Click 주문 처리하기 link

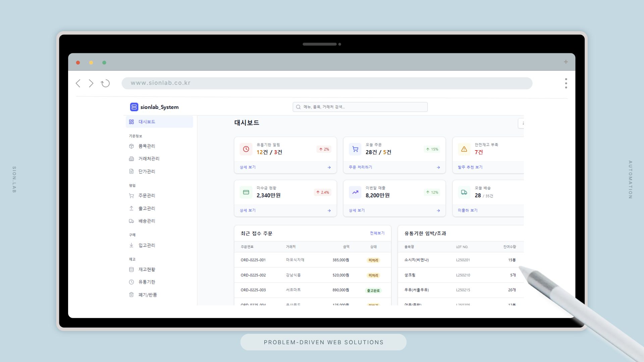point(360,167)
